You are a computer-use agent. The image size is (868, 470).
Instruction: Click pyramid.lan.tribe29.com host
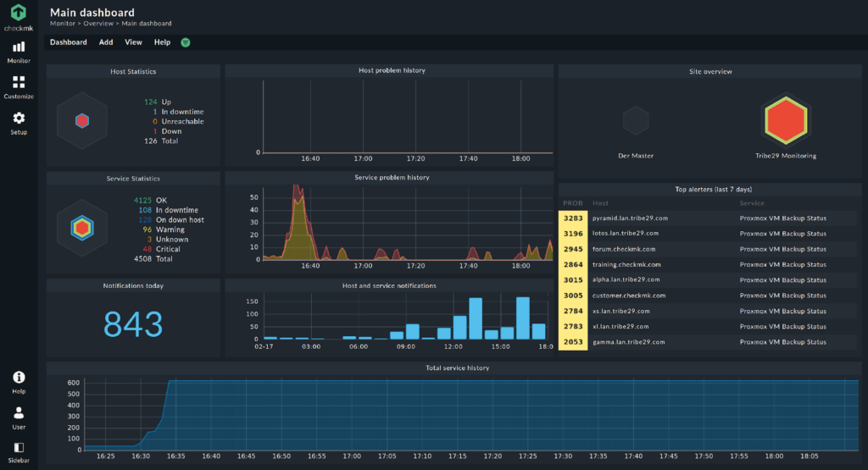pos(630,218)
